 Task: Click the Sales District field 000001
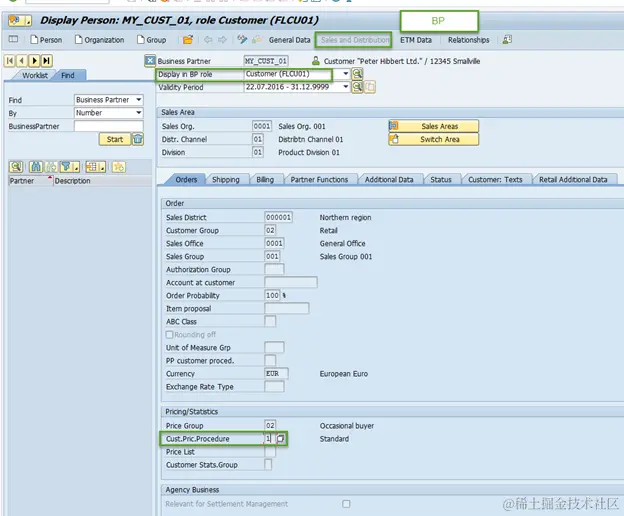pyautogui.click(x=278, y=217)
